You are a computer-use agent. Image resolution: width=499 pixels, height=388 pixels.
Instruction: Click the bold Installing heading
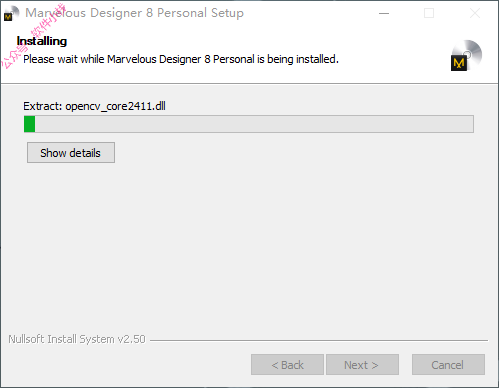pos(42,41)
